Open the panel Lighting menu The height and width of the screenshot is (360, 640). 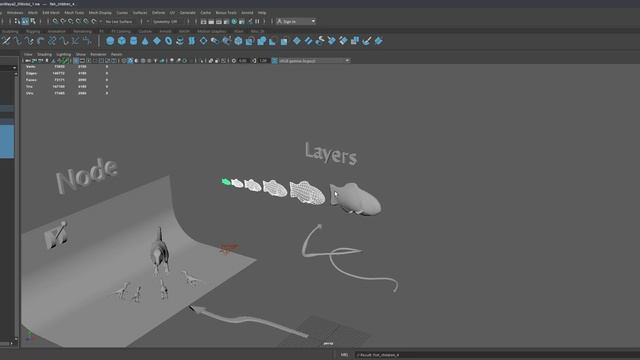click(64, 54)
